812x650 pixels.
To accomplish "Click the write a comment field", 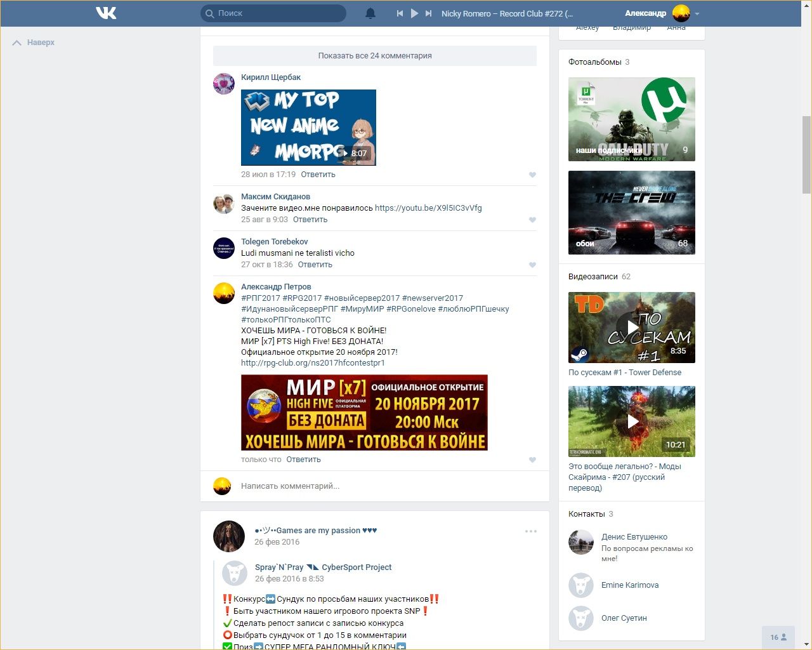I will (x=381, y=486).
